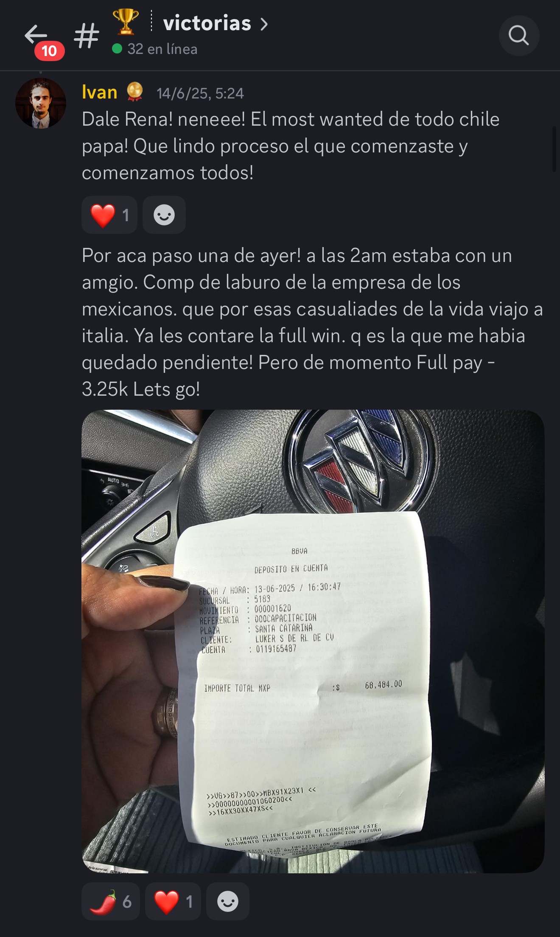Tap Ivan's username
This screenshot has width=560, height=937.
coord(100,92)
